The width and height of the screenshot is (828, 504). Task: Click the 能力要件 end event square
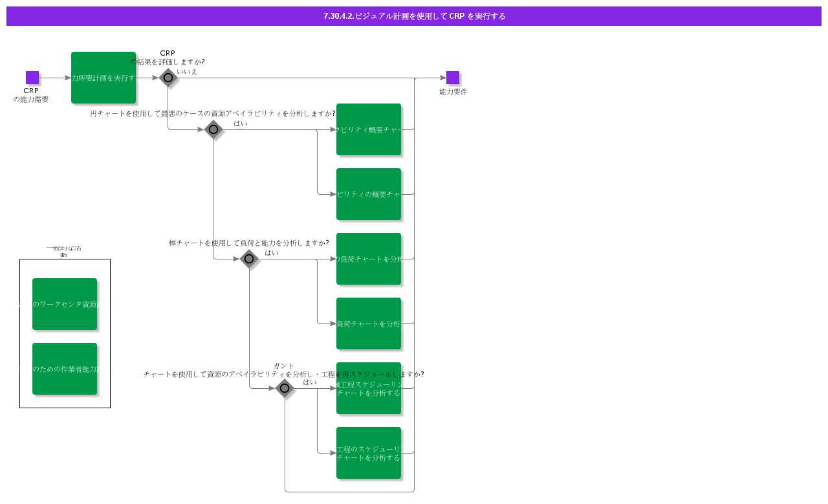pos(453,78)
